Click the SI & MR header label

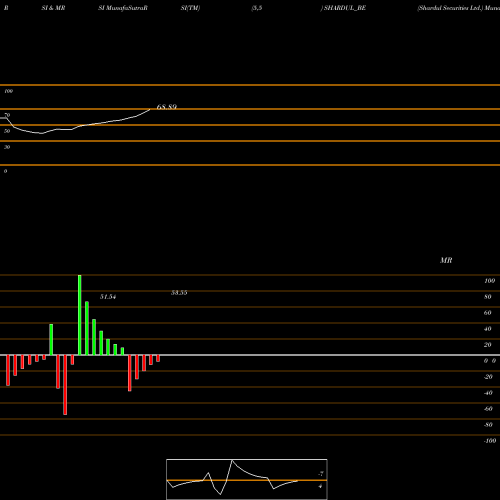pos(53,8)
